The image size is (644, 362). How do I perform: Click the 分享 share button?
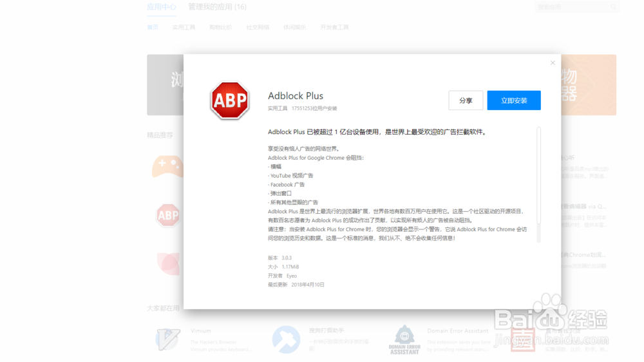(x=466, y=100)
